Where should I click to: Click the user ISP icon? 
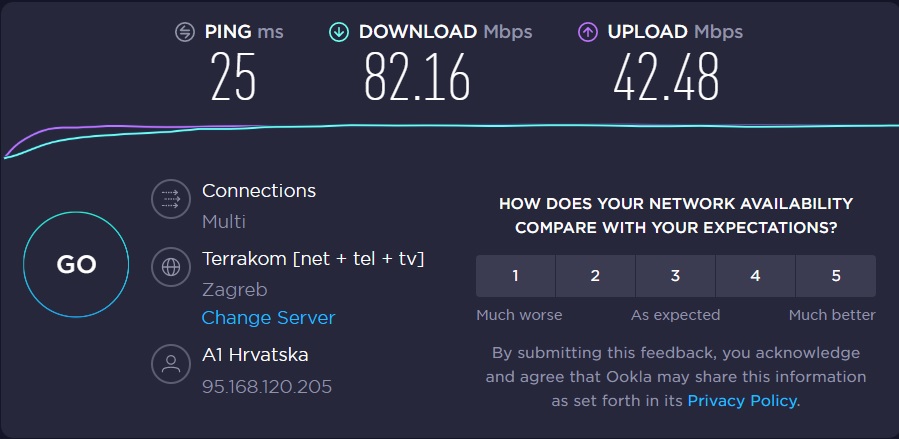click(170, 363)
